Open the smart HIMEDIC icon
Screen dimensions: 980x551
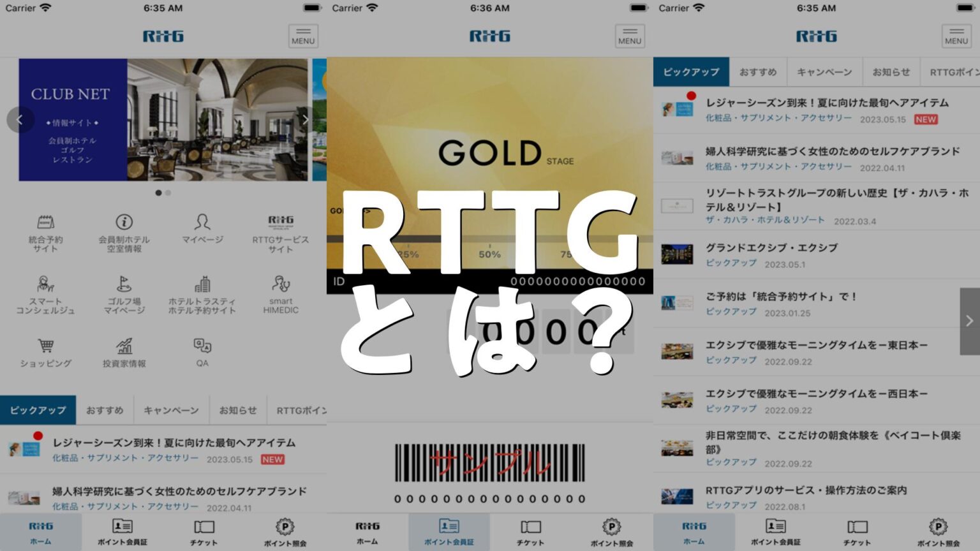click(x=281, y=293)
